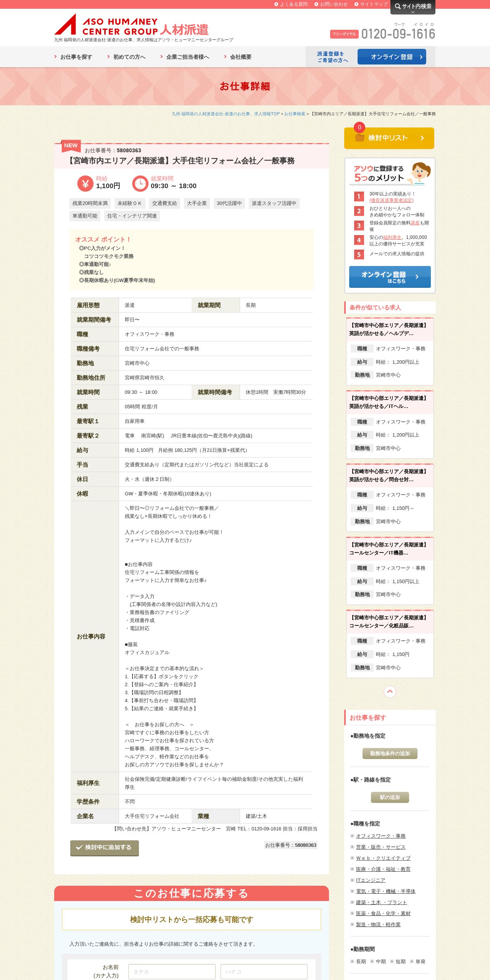Click the 派遣スタッフ活躍中 tag

pyautogui.click(x=274, y=203)
